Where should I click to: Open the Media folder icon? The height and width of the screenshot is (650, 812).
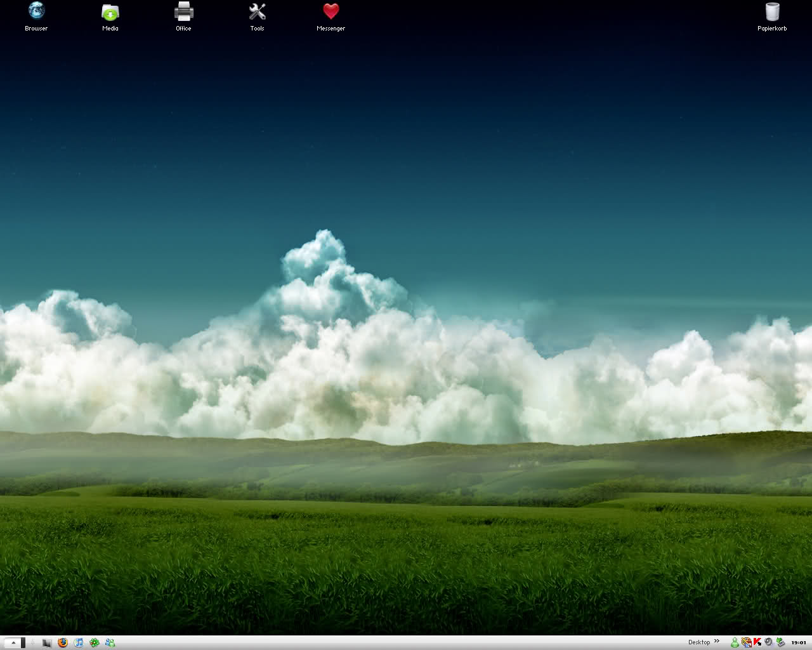(110, 17)
